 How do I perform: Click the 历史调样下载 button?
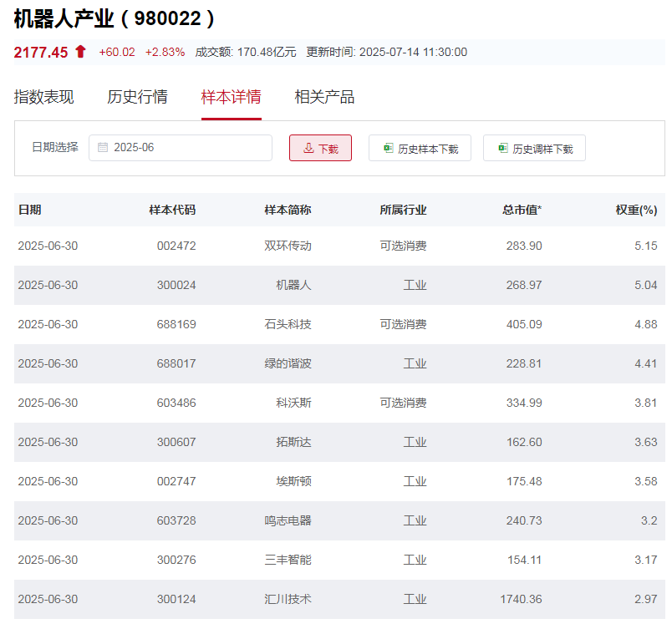534,148
